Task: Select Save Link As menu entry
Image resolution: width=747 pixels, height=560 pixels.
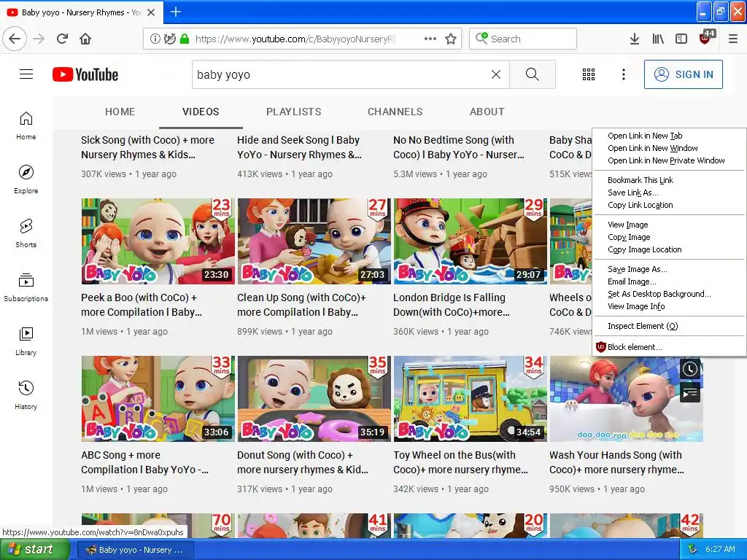Action: tap(670, 192)
